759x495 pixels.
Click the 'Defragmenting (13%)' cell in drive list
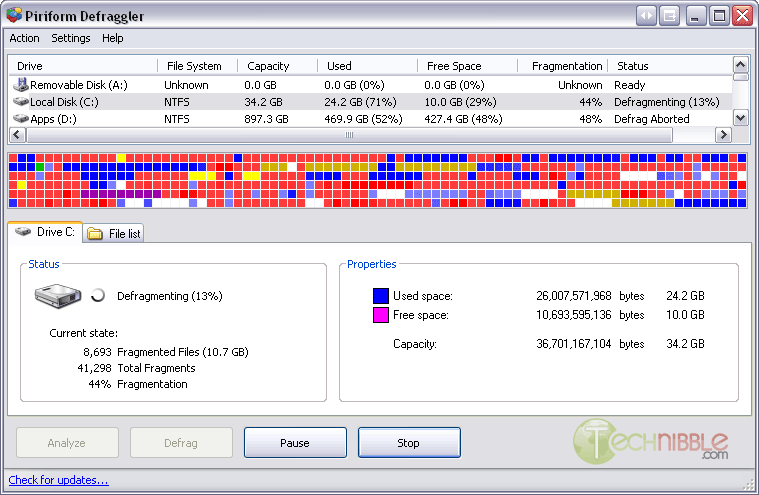(x=667, y=102)
